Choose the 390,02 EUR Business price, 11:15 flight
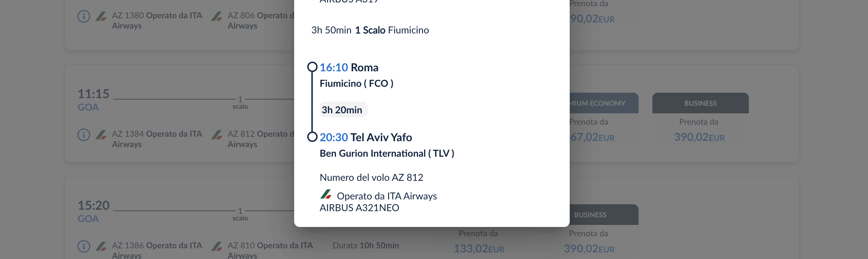The image size is (868, 259). (x=699, y=137)
